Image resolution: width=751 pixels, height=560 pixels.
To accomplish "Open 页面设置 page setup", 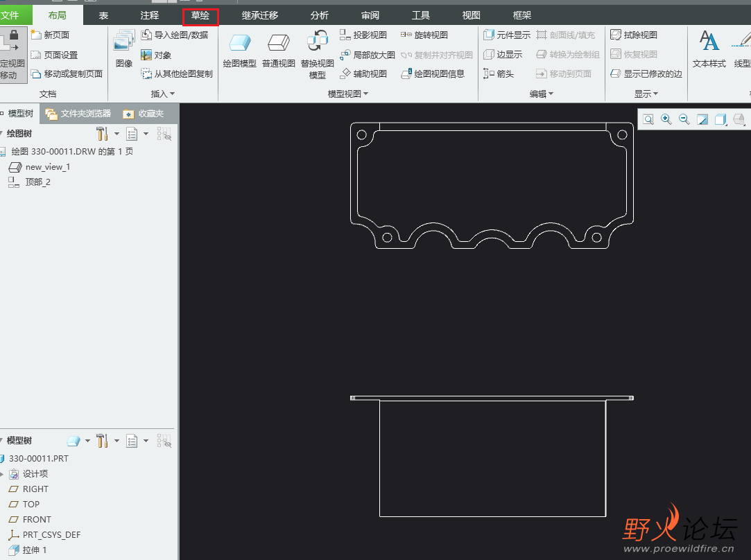I will pyautogui.click(x=54, y=55).
